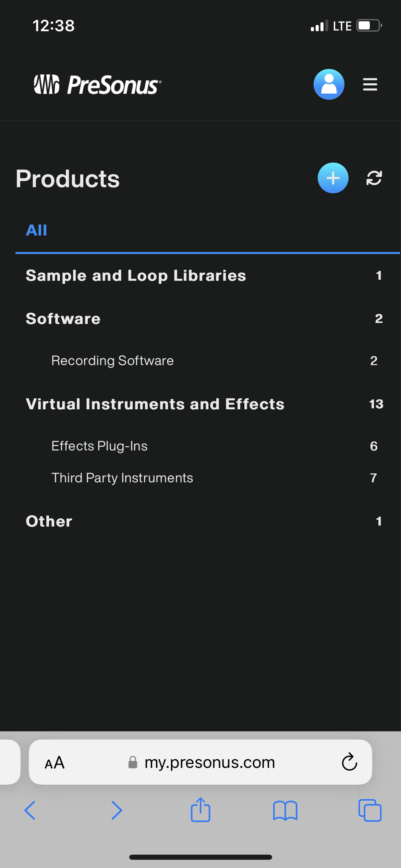The image size is (401, 868).
Task: Open the user account profile icon
Action: click(x=329, y=84)
